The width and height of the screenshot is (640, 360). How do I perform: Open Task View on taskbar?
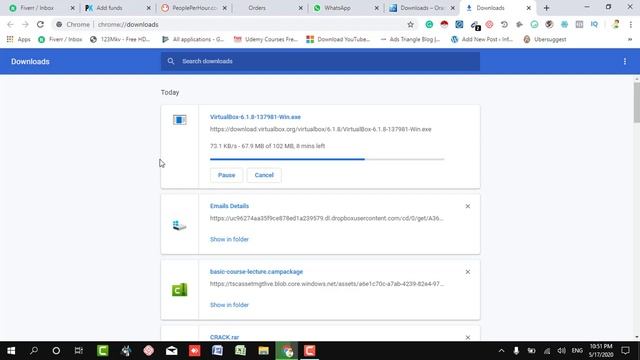coord(79,351)
